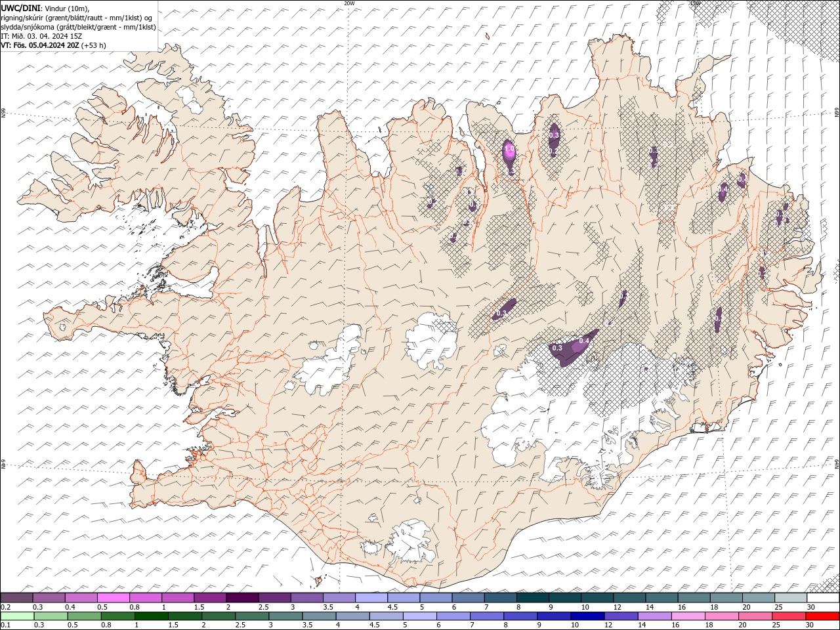Image resolution: width=840 pixels, height=630 pixels.
Task: Pick the darkest green swatch labeled 1 in bottom row
Action: coord(151,616)
